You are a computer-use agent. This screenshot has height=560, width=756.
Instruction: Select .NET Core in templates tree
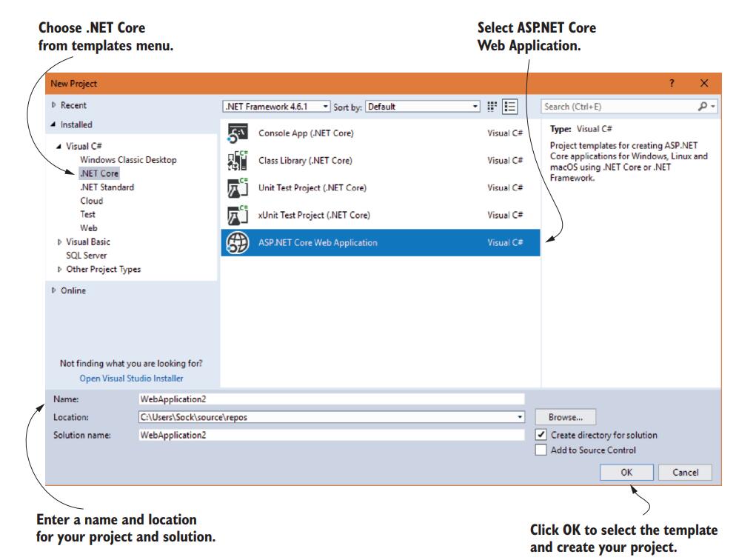[98, 173]
